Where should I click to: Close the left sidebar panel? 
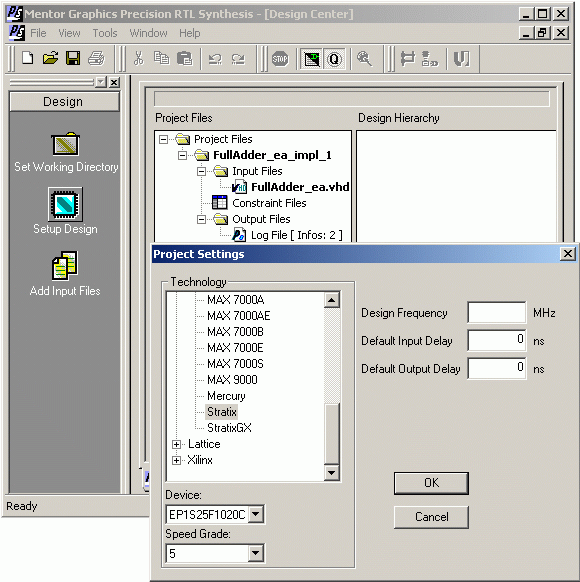click(x=115, y=82)
